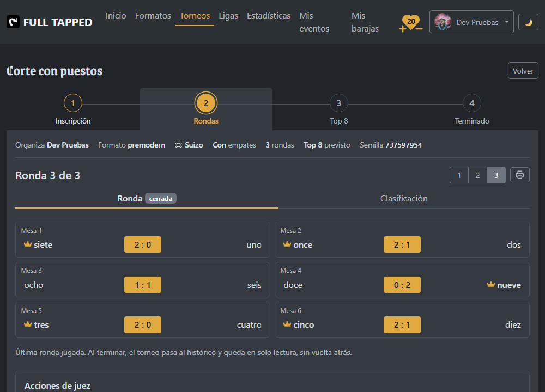The width and height of the screenshot is (545, 392).
Task: Click the 0 : 2 score on Mesa 4
Action: pos(402,285)
